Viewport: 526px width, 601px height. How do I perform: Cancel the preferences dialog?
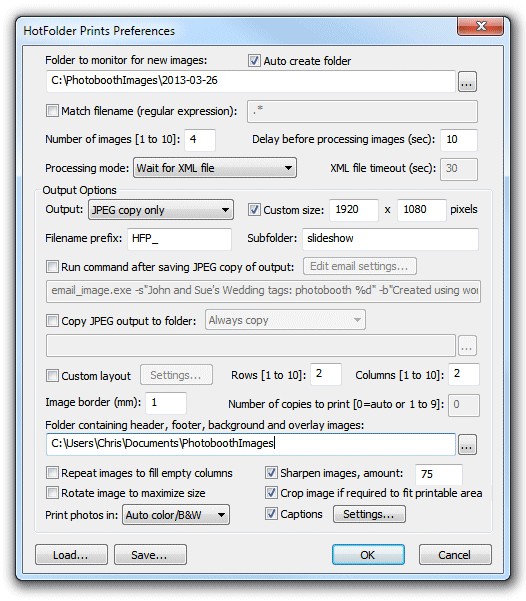[455, 555]
